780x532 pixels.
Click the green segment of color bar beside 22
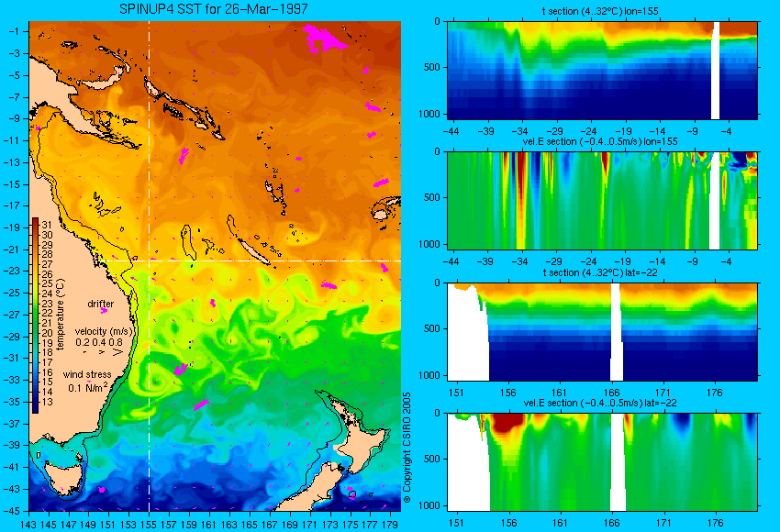(x=35, y=313)
